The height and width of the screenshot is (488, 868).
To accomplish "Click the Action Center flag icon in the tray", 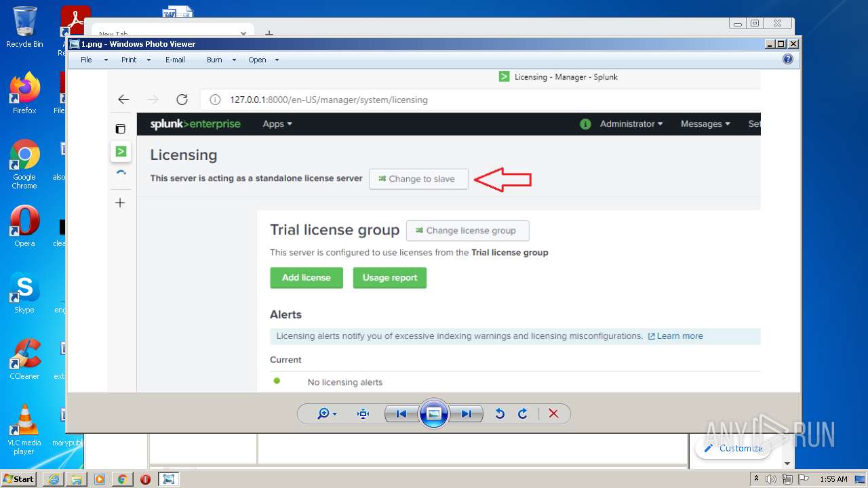I will [x=803, y=479].
